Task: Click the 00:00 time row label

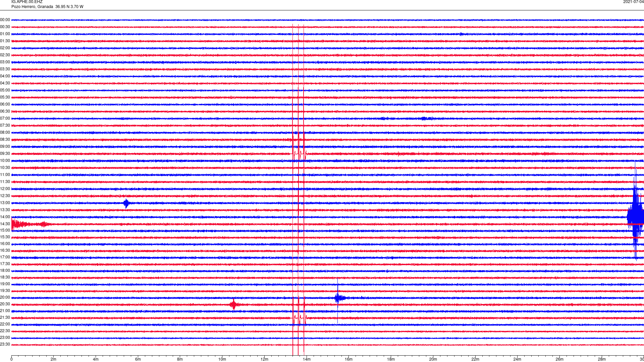Action: (5, 20)
